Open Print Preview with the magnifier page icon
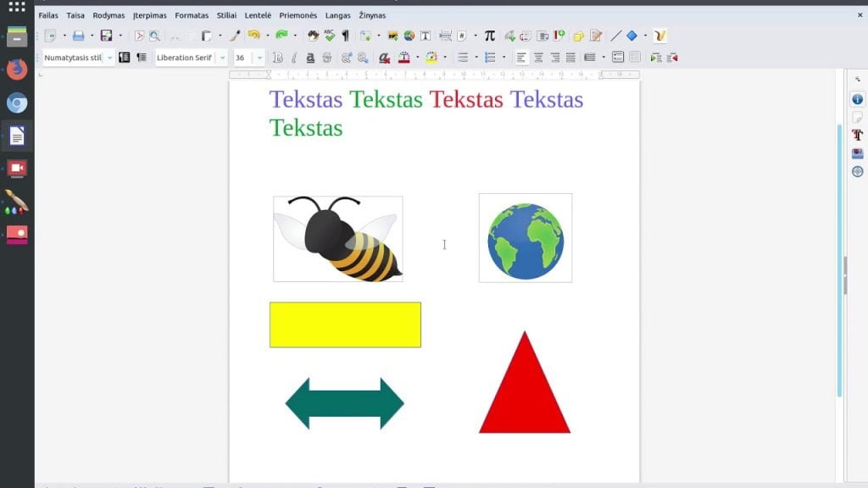 point(155,36)
